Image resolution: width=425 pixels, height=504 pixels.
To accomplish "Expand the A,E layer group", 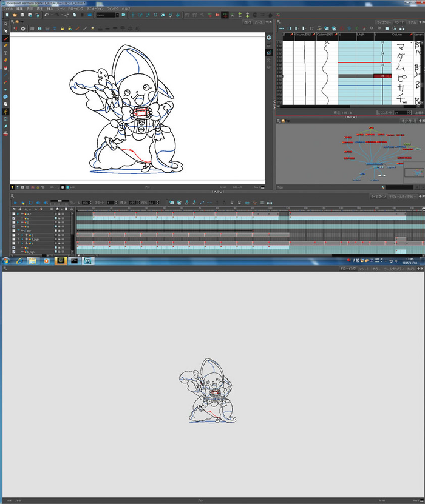I will [18, 213].
